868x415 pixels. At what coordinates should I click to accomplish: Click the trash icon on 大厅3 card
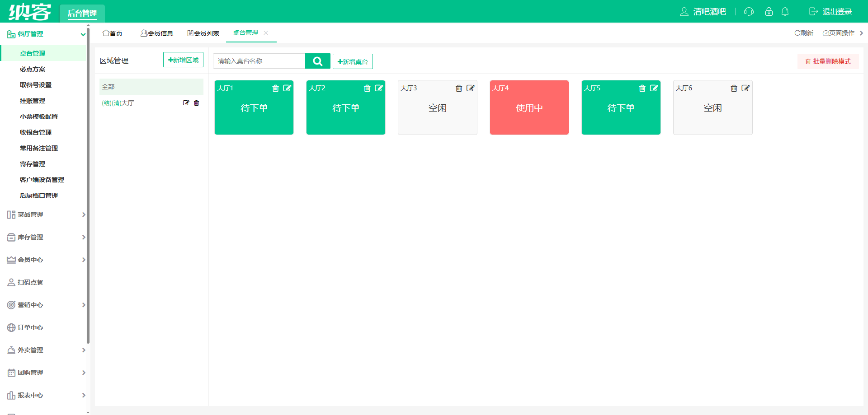[459, 88]
